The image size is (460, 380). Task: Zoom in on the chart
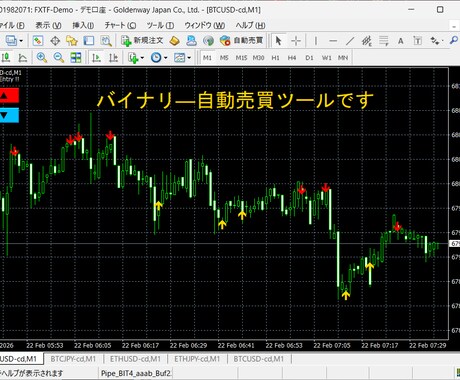42,58
